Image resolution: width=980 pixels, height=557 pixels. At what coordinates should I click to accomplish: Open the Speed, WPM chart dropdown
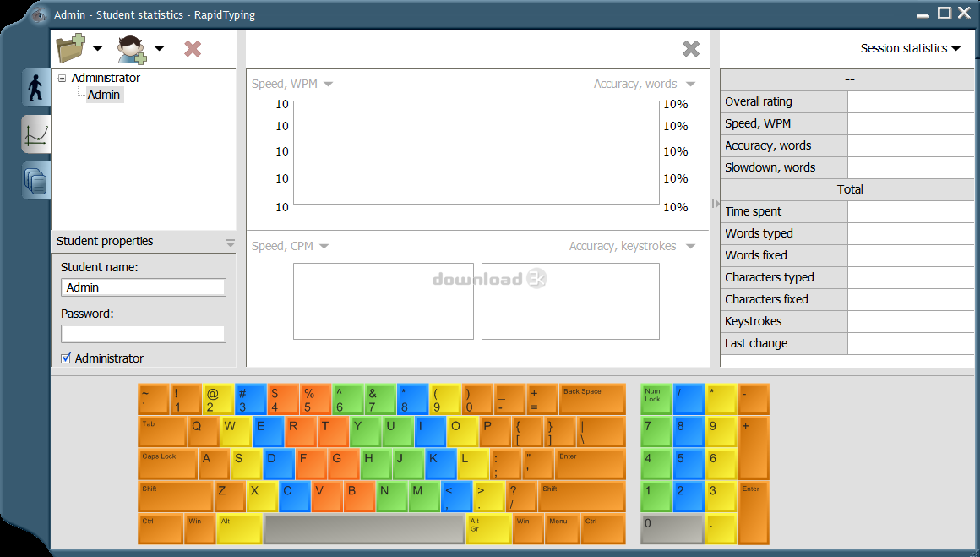coord(326,84)
